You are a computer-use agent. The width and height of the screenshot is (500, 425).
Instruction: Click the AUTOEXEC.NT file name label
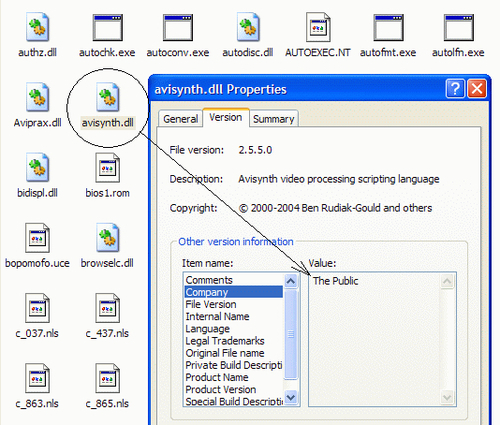[318, 52]
